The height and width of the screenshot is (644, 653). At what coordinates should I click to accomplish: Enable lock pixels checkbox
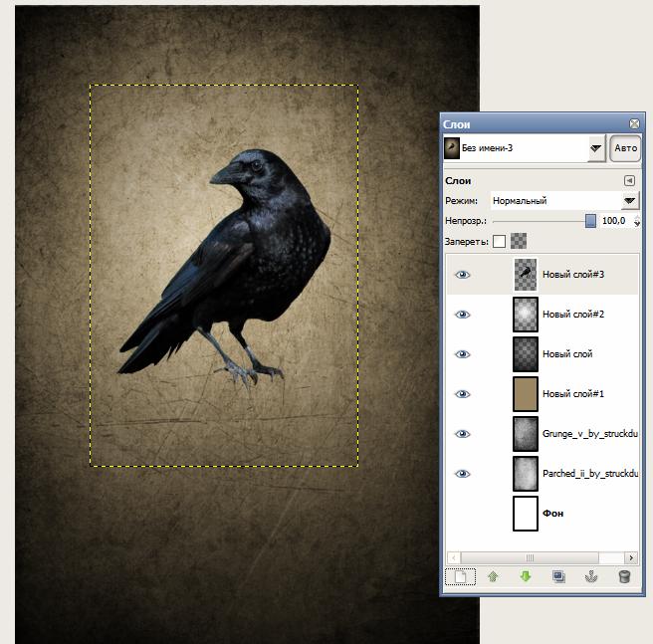tap(499, 241)
